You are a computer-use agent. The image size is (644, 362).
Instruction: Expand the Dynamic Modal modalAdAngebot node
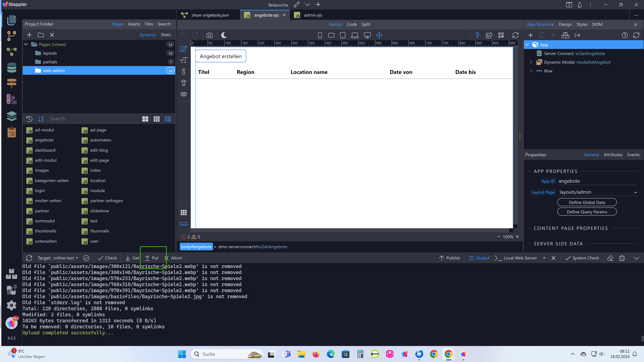[531, 62]
